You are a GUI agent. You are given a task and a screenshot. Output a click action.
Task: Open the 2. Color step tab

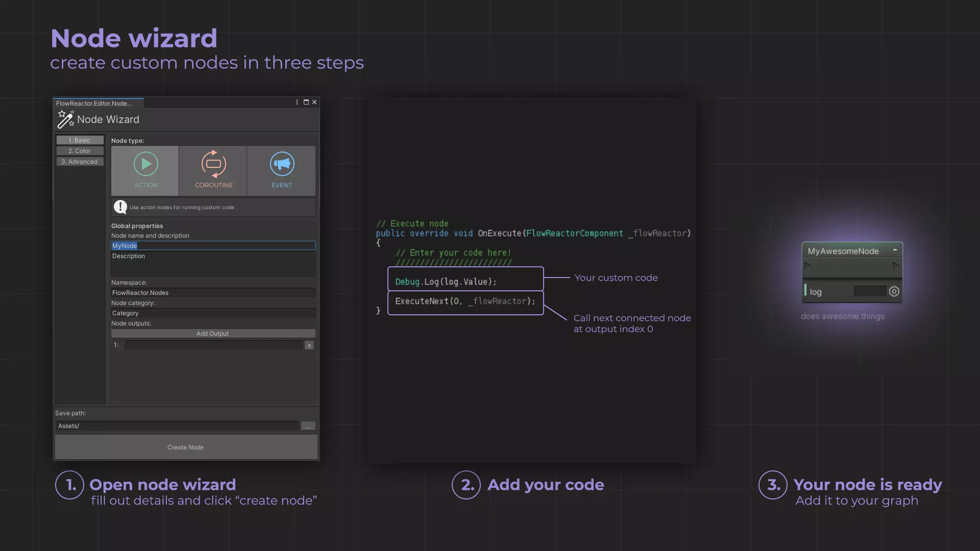80,151
